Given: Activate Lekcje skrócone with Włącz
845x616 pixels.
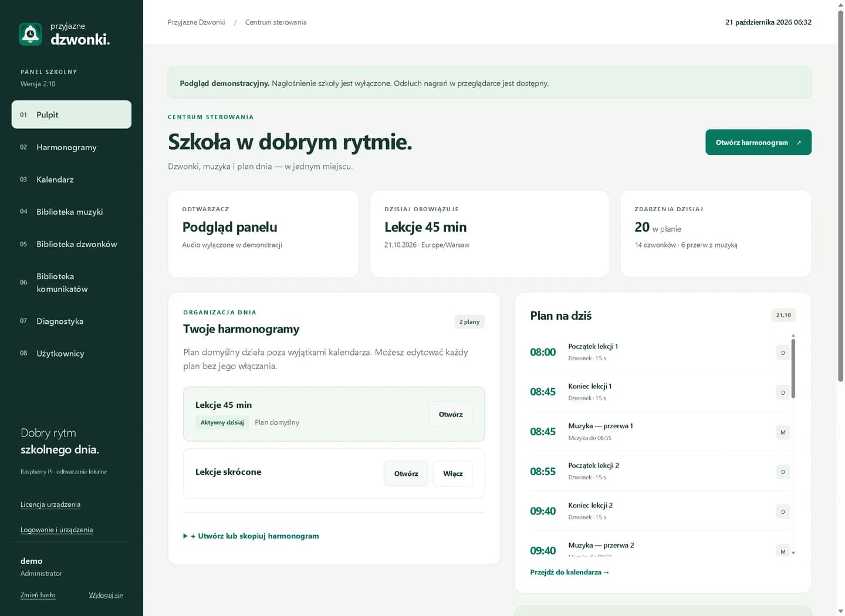Looking at the screenshot, I should coord(452,473).
